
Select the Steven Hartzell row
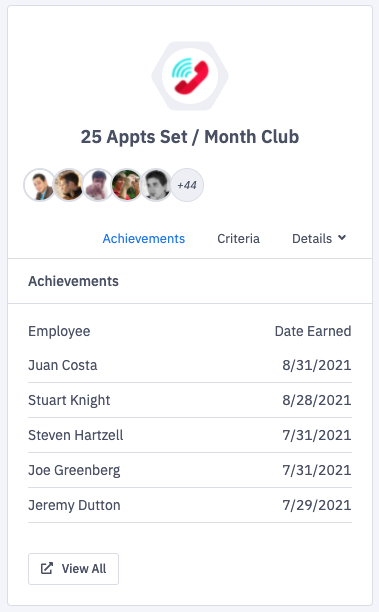click(190, 435)
